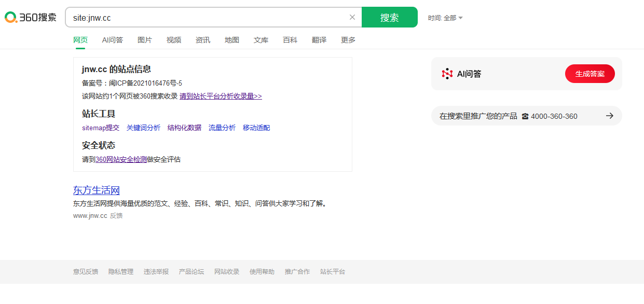
Task: Open the AI问答 tab
Action: (113, 40)
